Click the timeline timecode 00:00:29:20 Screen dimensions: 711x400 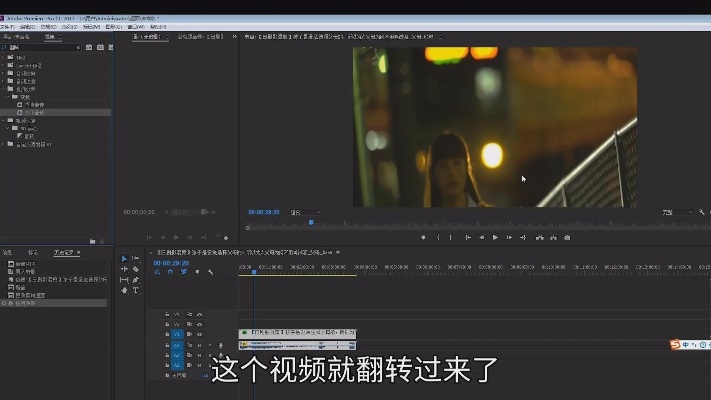click(x=171, y=263)
